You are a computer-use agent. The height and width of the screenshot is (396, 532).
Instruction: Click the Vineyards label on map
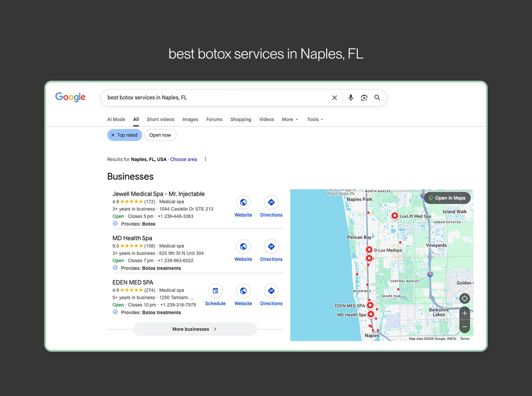pos(436,245)
